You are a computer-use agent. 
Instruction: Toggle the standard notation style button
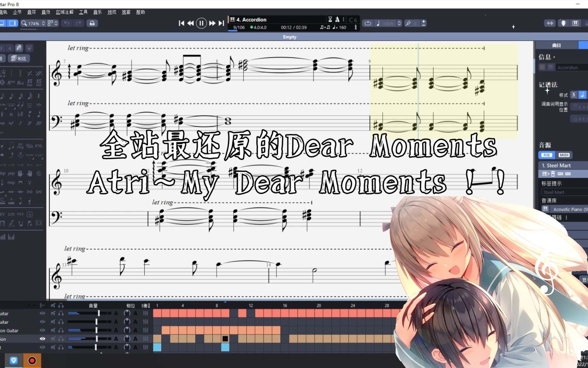pos(582,95)
